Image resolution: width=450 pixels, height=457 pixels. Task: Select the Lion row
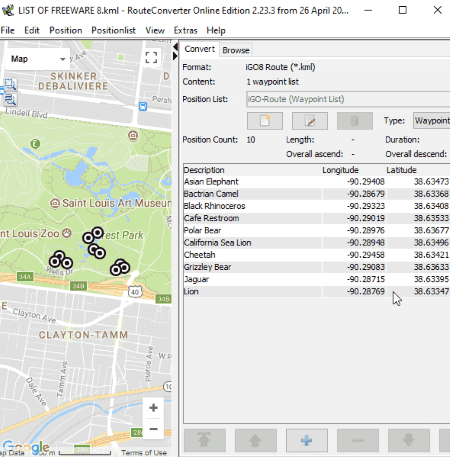click(x=317, y=292)
